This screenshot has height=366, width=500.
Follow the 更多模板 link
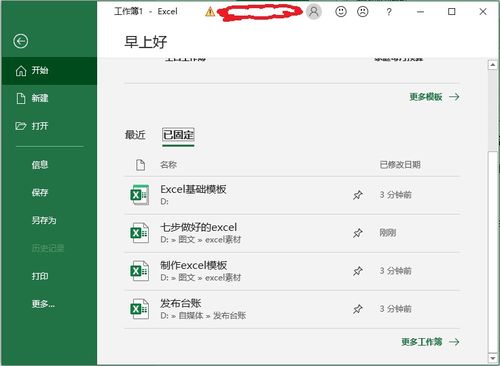(x=434, y=97)
